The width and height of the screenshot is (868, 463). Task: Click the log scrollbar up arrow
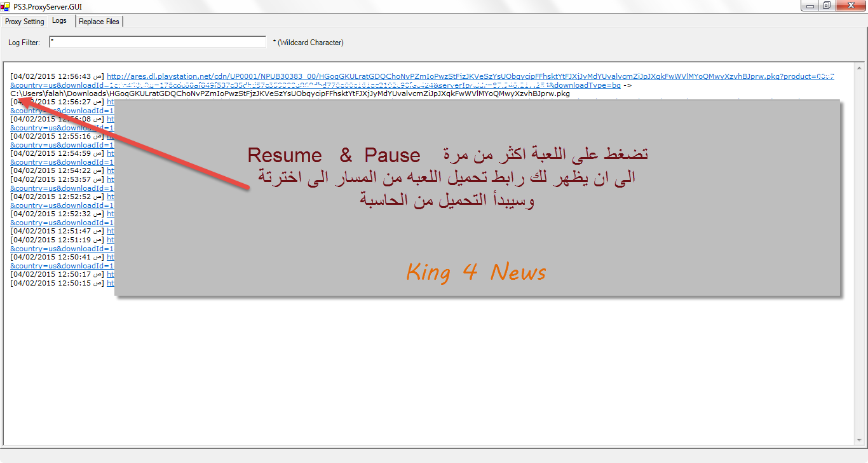pyautogui.click(x=859, y=68)
